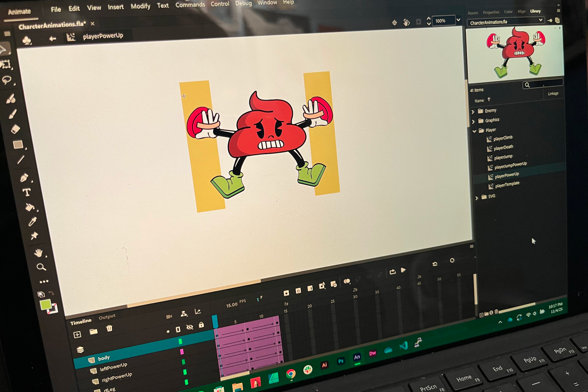588x392 pixels.
Task: Toggle the Add Camera button in Timeline
Action: (x=169, y=316)
